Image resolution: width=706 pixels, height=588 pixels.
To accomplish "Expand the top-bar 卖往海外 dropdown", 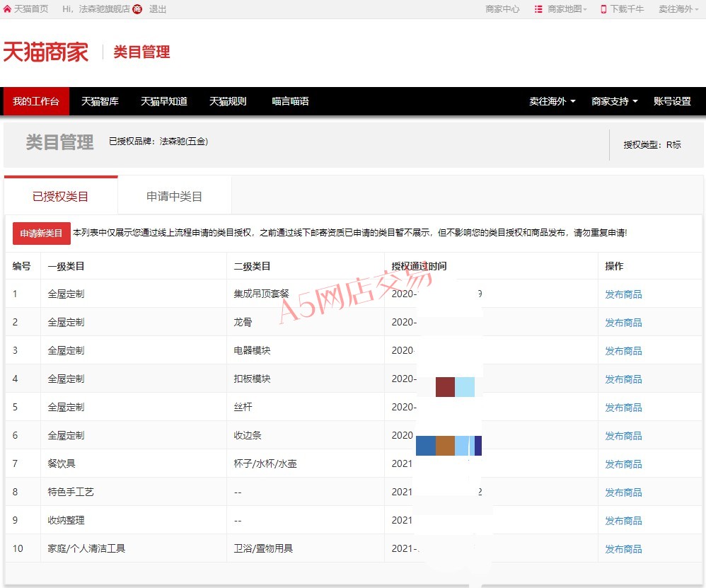I will [678, 9].
